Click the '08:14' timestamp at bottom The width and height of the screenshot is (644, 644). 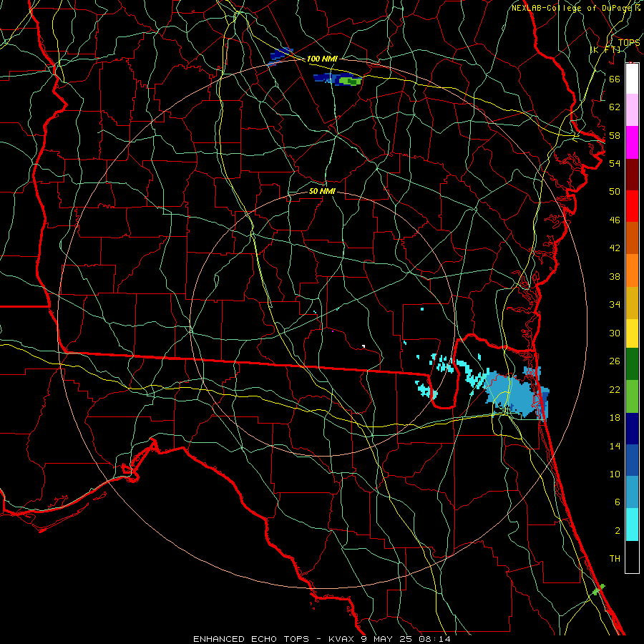(434, 639)
